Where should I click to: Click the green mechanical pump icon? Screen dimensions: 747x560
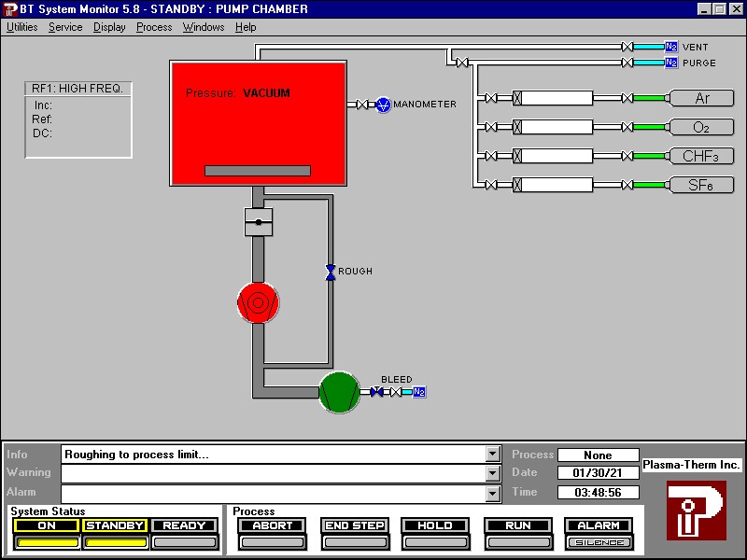tap(340, 394)
